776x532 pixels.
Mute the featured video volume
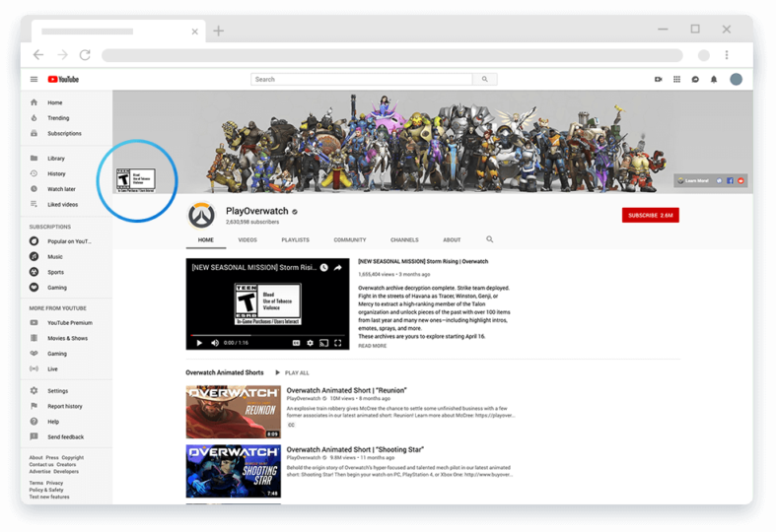(215, 343)
